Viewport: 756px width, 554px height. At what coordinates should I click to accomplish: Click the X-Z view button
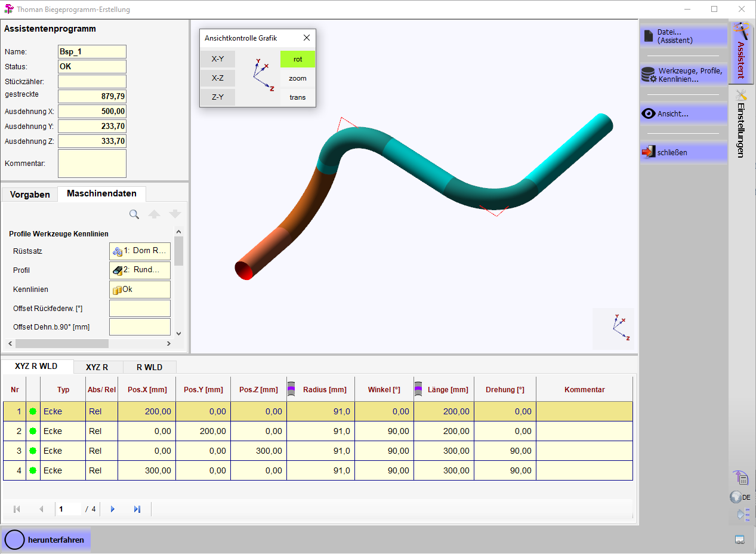218,78
